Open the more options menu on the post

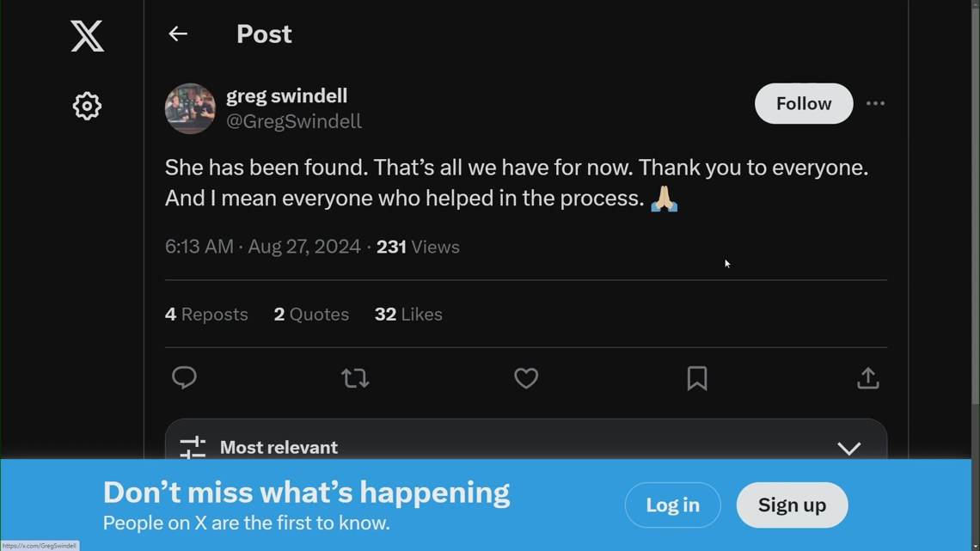[875, 103]
